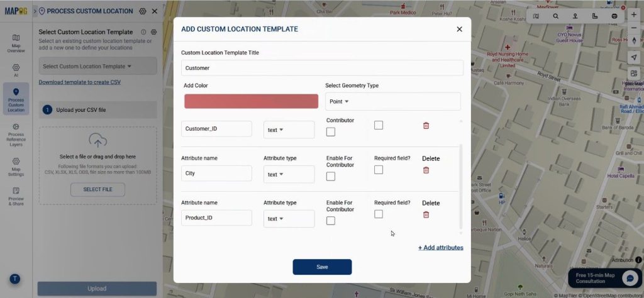Click the location pin tool in map toolbar
The height and width of the screenshot is (298, 644).
pos(575,16)
